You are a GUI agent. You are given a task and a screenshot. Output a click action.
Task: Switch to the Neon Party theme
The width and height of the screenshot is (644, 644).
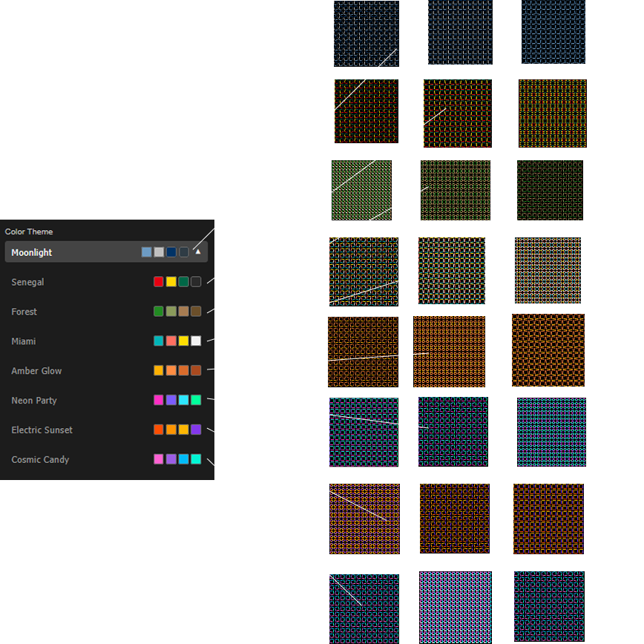tap(34, 401)
